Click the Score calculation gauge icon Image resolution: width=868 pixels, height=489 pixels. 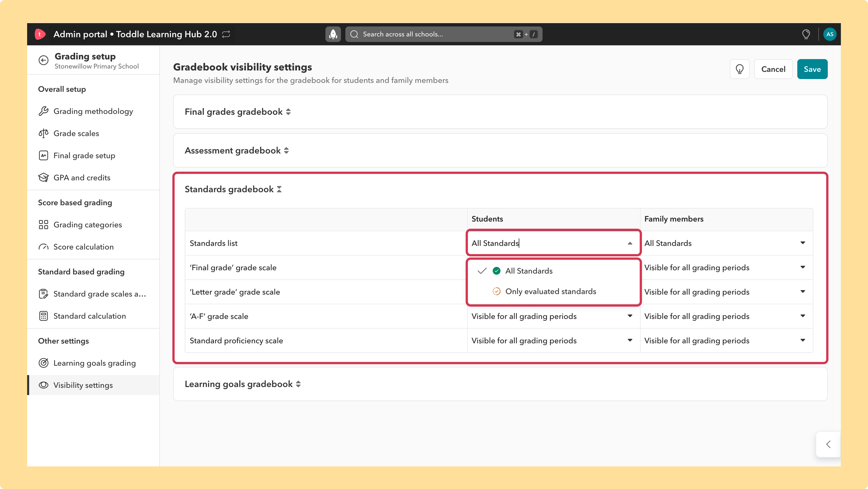(44, 247)
